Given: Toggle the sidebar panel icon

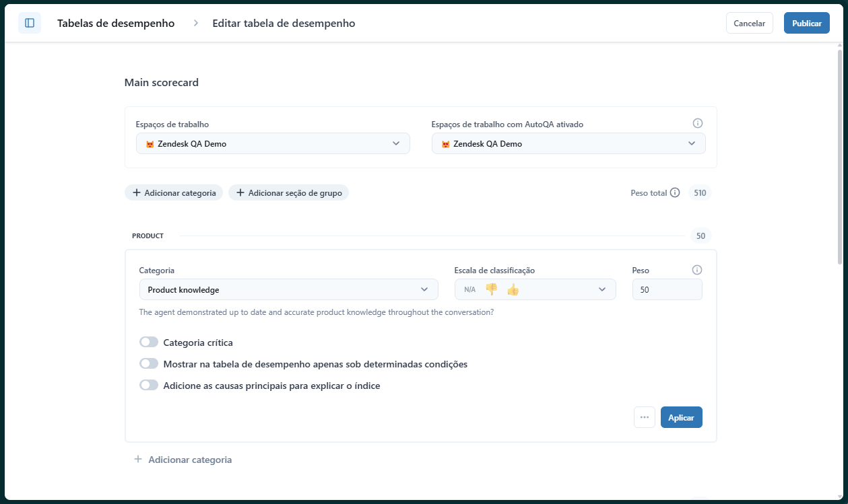Looking at the screenshot, I should pyautogui.click(x=30, y=23).
